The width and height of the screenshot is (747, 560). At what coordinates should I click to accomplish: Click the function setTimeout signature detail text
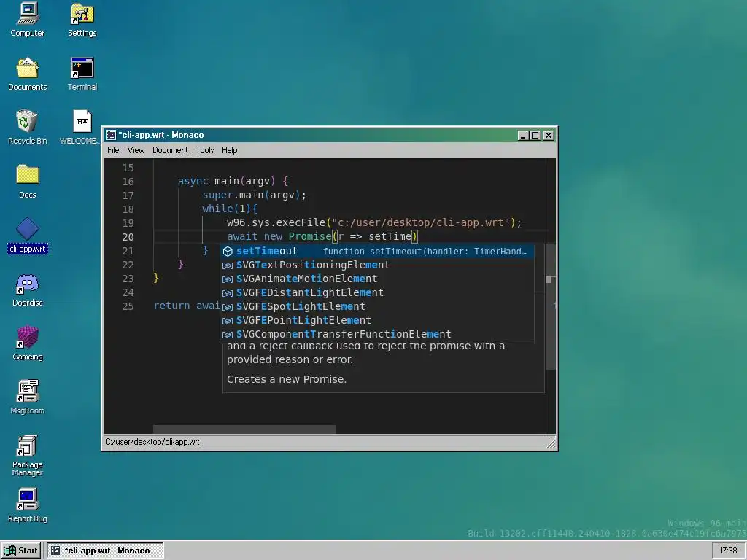[x=425, y=252]
